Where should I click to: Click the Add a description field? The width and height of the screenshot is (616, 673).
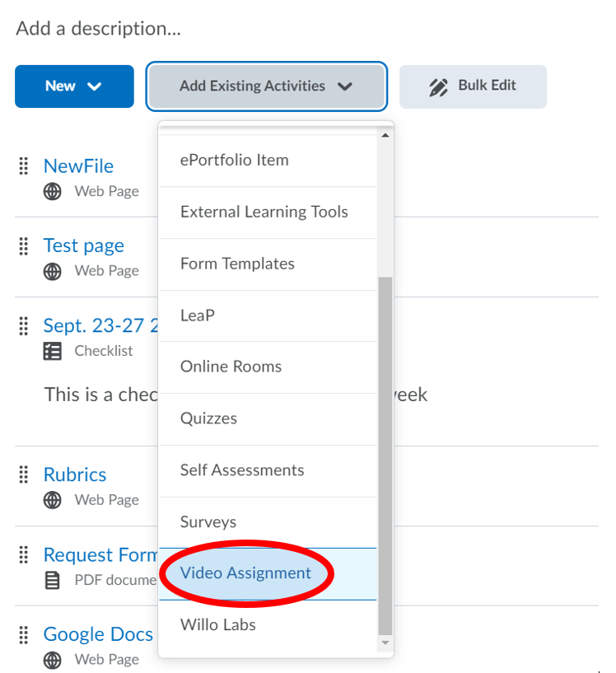click(x=99, y=29)
